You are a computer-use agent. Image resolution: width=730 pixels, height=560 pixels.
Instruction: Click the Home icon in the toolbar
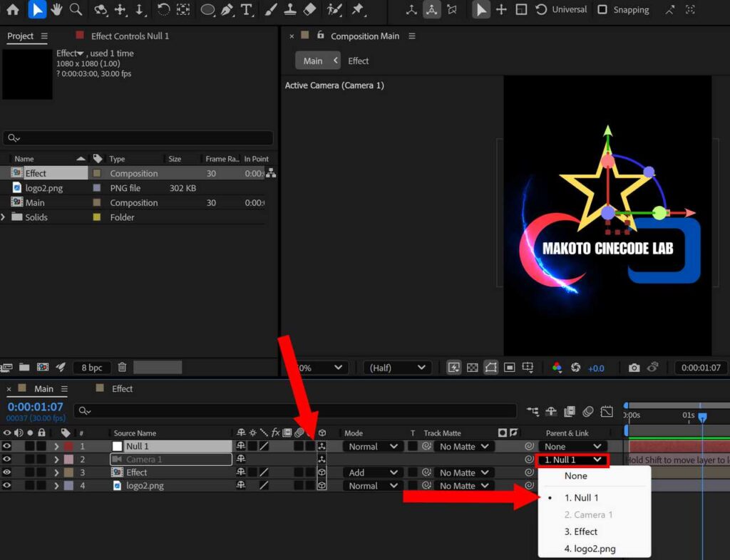13,9
